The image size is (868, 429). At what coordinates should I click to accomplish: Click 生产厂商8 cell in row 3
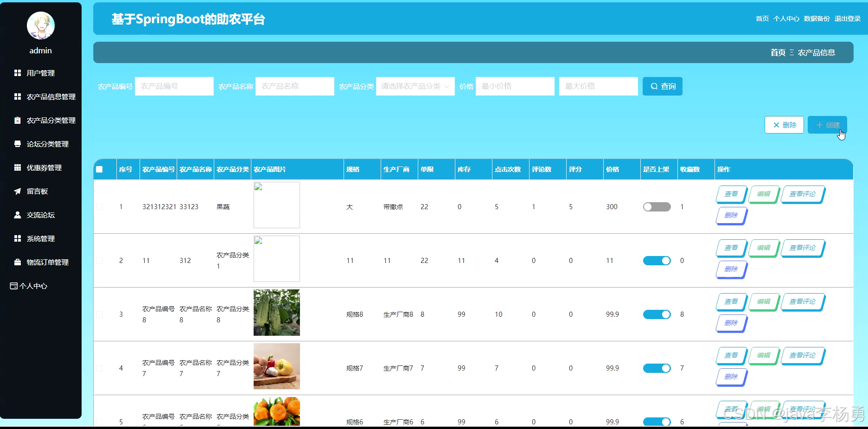(x=398, y=314)
